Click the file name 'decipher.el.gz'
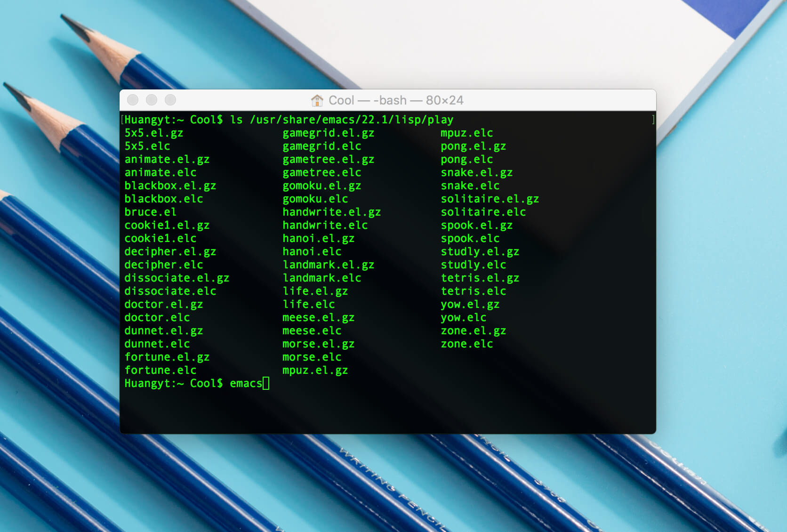 [170, 251]
